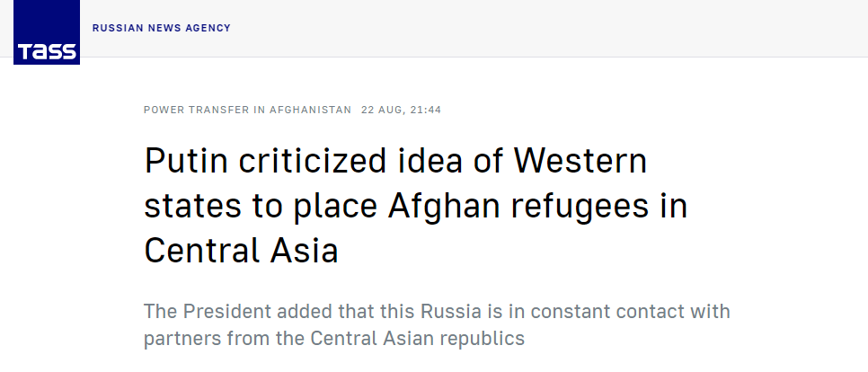Click "Afghan refugees" in the headline
The height and width of the screenshot is (372, 868).
point(518,206)
